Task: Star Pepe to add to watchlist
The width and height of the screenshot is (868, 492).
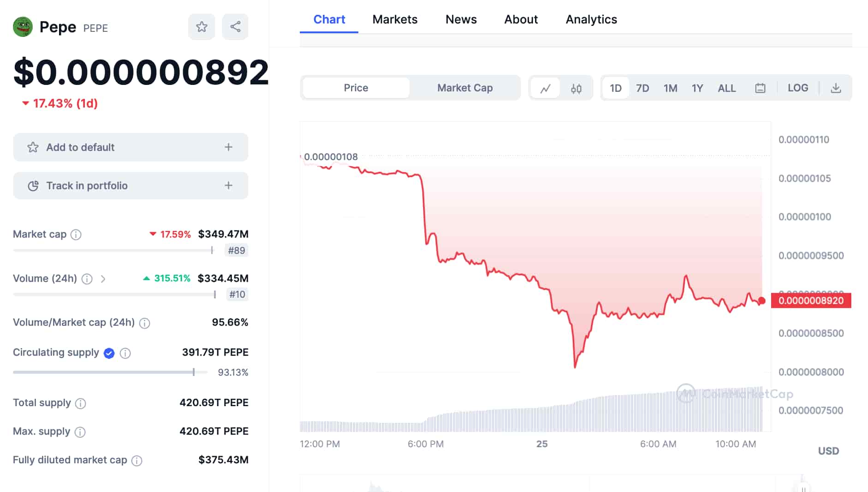Action: tap(202, 27)
